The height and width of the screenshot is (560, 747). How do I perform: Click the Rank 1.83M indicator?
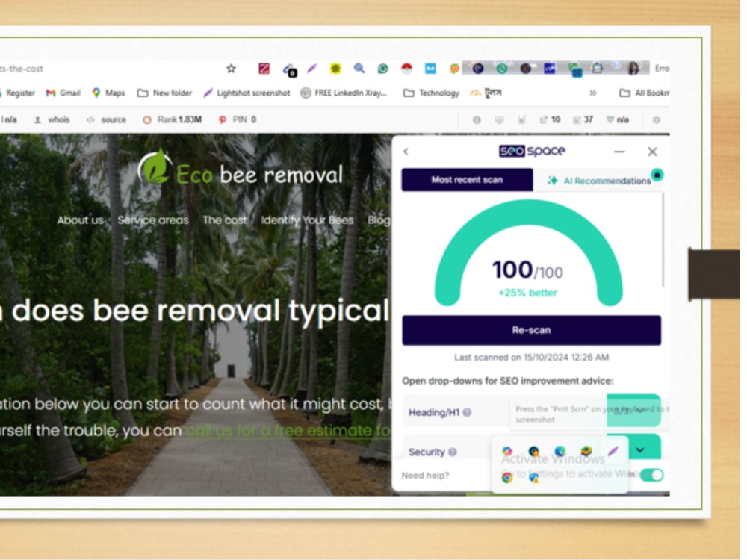[173, 120]
